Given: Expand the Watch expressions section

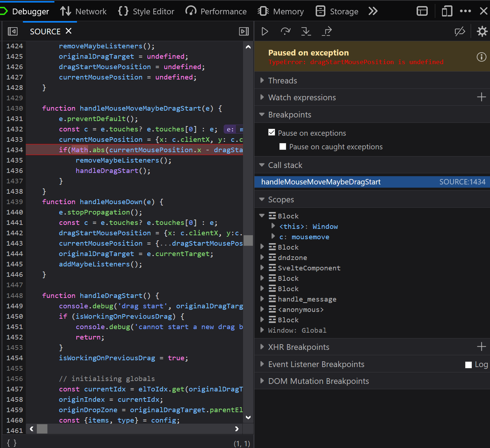Looking at the screenshot, I should point(262,97).
